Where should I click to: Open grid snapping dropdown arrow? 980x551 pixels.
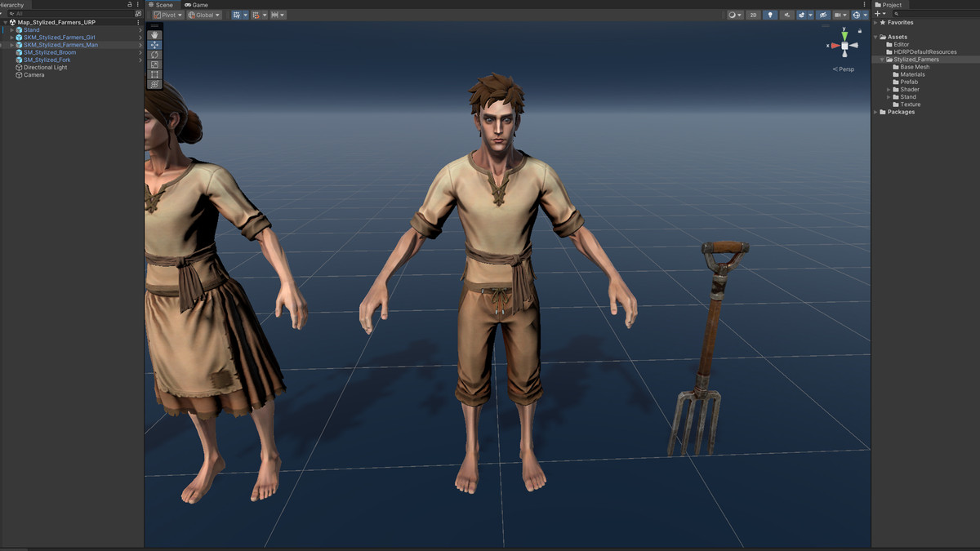[x=265, y=15]
